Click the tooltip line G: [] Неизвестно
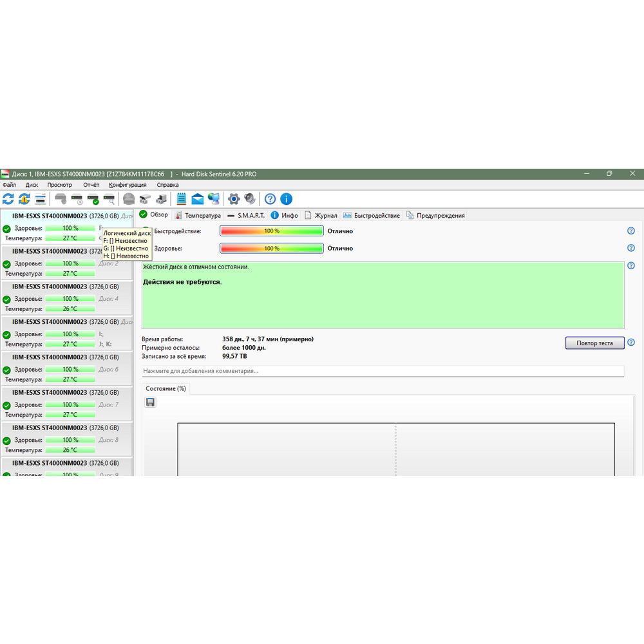Image resolution: width=644 pixels, height=644 pixels. pyautogui.click(x=126, y=249)
